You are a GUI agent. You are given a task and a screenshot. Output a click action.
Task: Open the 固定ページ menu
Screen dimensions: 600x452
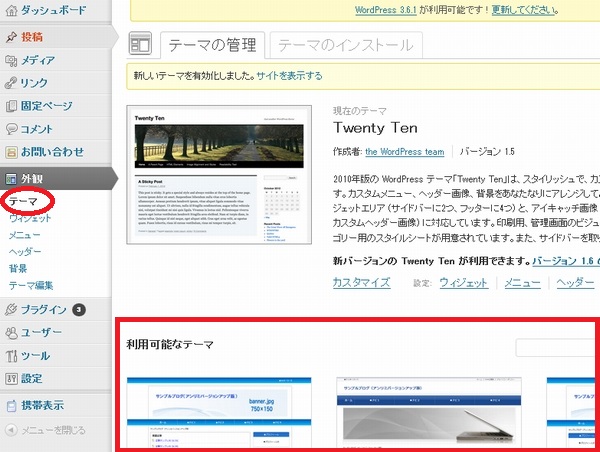[x=46, y=106]
